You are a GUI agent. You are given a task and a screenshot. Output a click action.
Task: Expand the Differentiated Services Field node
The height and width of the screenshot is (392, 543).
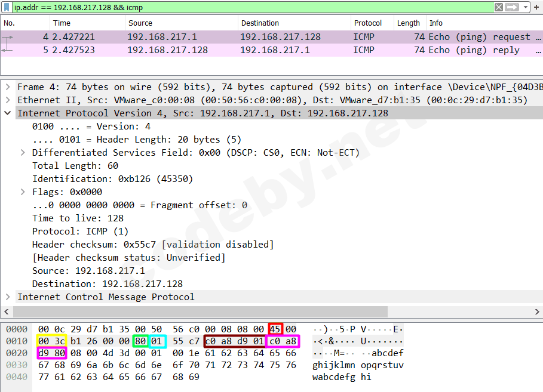coord(23,153)
